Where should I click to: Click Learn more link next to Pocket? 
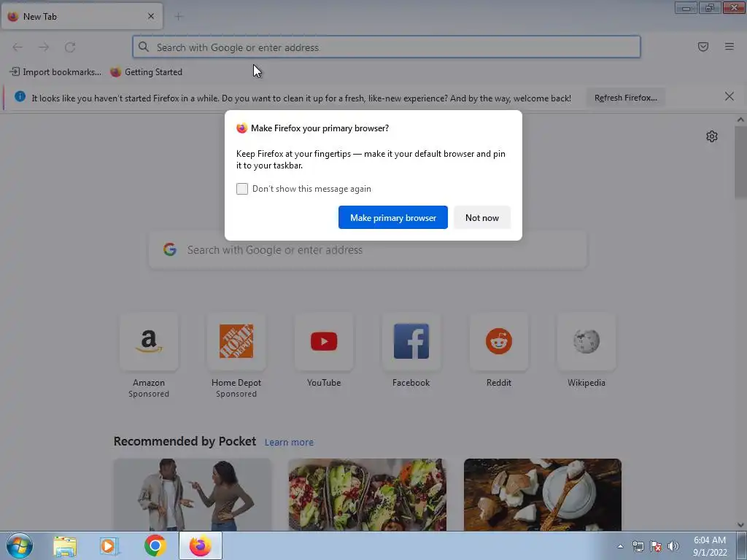(289, 443)
